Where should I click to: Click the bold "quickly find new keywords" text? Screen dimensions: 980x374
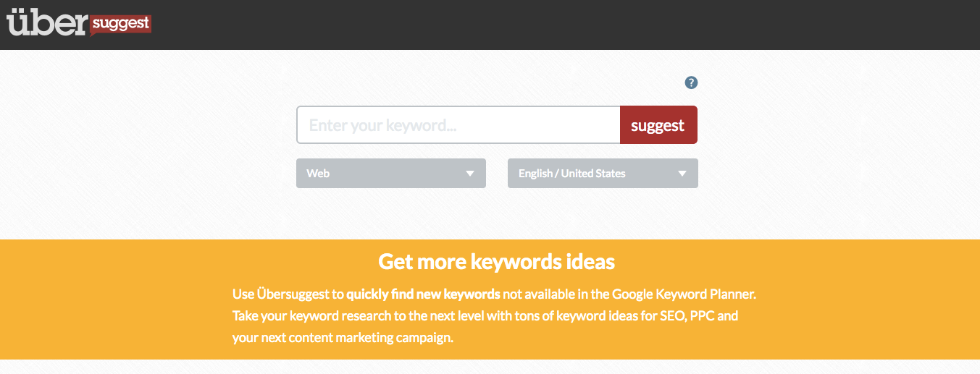point(423,294)
